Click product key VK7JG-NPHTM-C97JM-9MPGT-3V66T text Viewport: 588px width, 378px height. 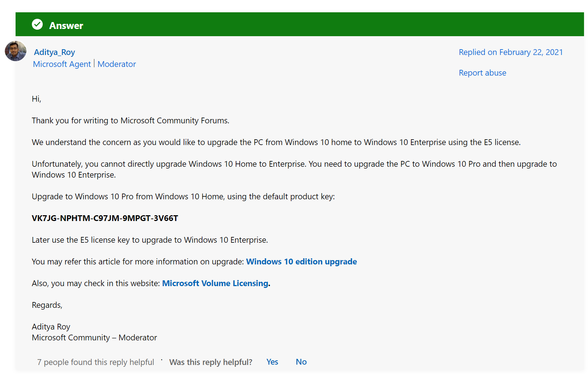pyautogui.click(x=105, y=218)
